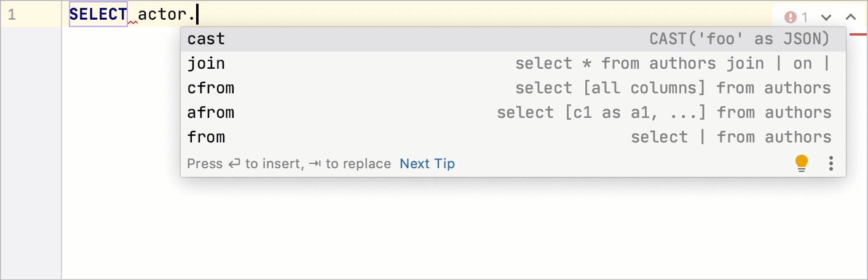This screenshot has height=280, width=868.
Task: Choose the "from" completion entry
Action: pyautogui.click(x=207, y=138)
